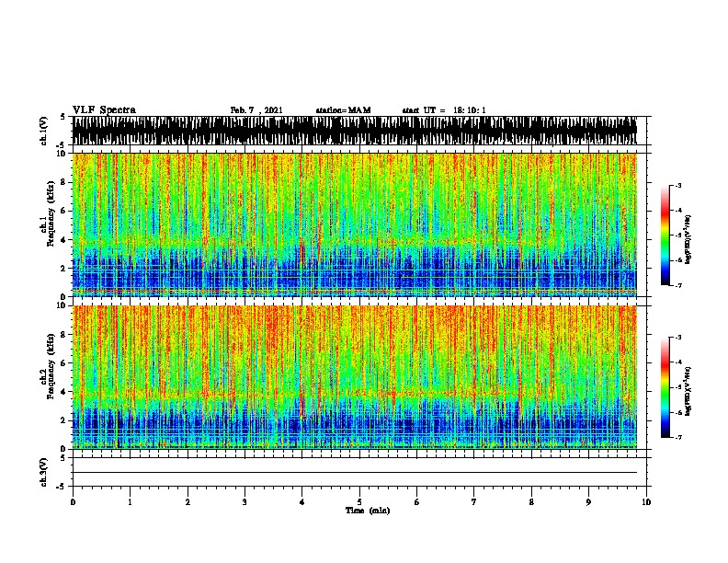Click the "8" minute time axis tick
Viewport: 728px width, 563px height.
click(531, 502)
